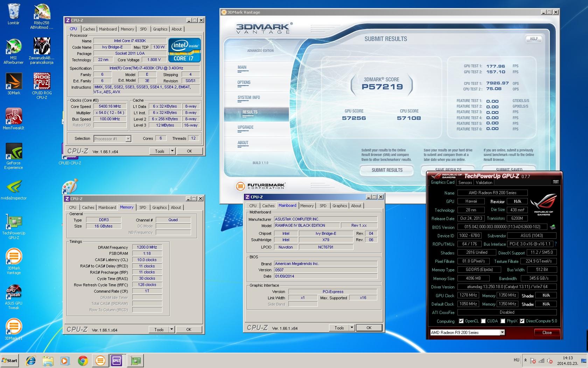Expand Tools dropdown arrow in CPU-Z CPU window
The width and height of the screenshot is (588, 368).
point(172,151)
